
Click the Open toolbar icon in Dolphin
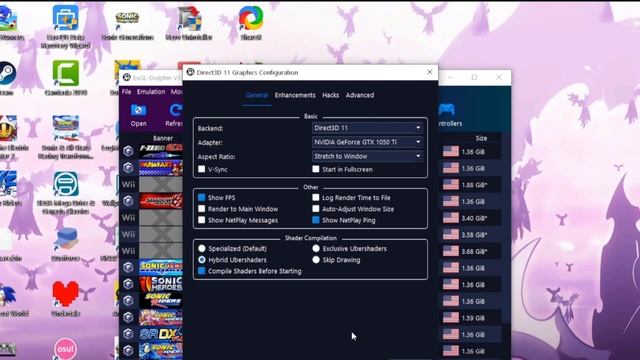(138, 115)
